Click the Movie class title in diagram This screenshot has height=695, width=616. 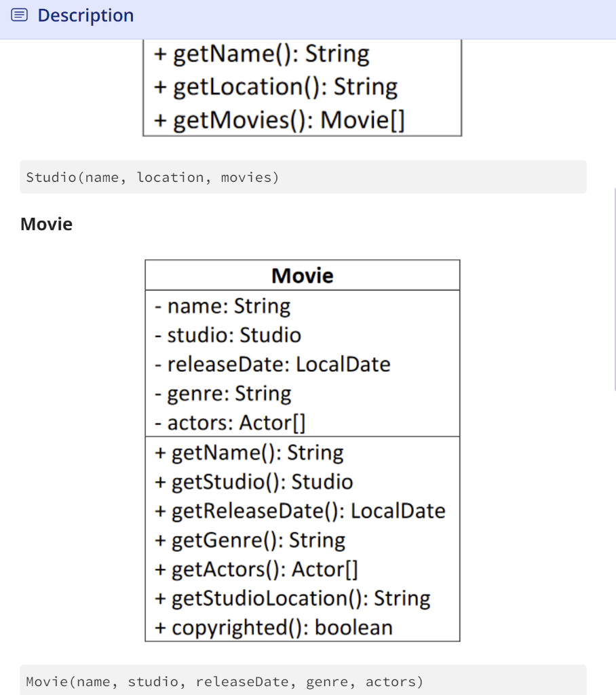pos(303,276)
